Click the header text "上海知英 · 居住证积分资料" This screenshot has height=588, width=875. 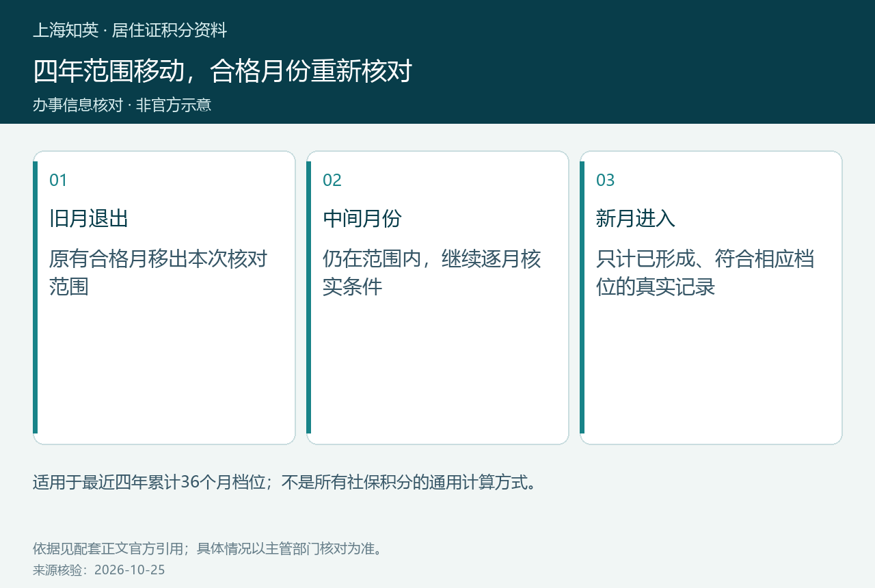pos(130,30)
